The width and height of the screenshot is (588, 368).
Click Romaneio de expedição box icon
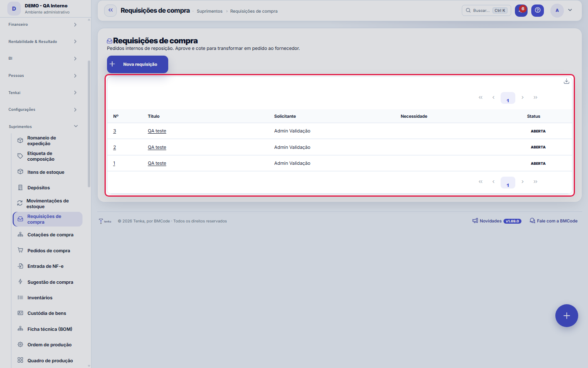click(x=20, y=141)
